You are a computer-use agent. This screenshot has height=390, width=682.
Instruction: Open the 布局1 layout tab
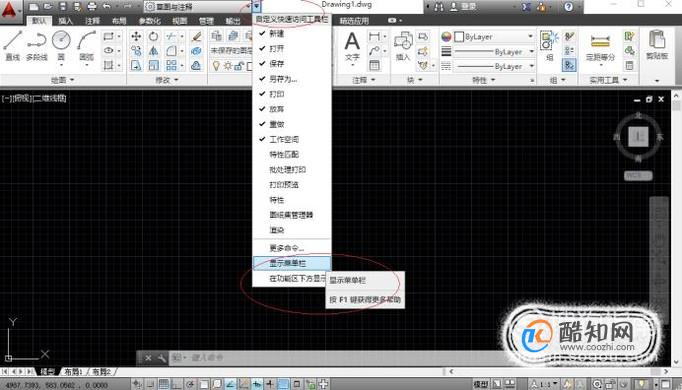pyautogui.click(x=73, y=372)
